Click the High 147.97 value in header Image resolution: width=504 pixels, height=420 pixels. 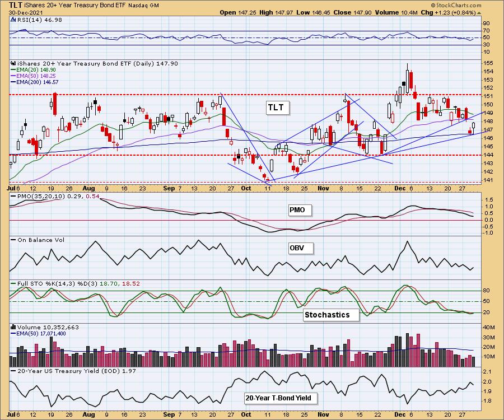click(x=276, y=12)
